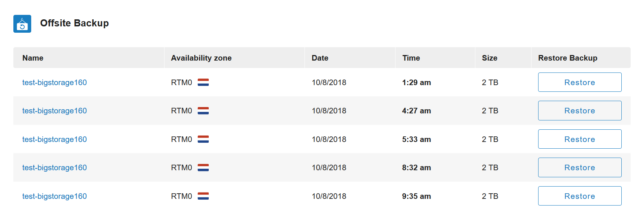Restore the 5:33 am backup
Image resolution: width=644 pixels, height=210 pixels.
[580, 139]
